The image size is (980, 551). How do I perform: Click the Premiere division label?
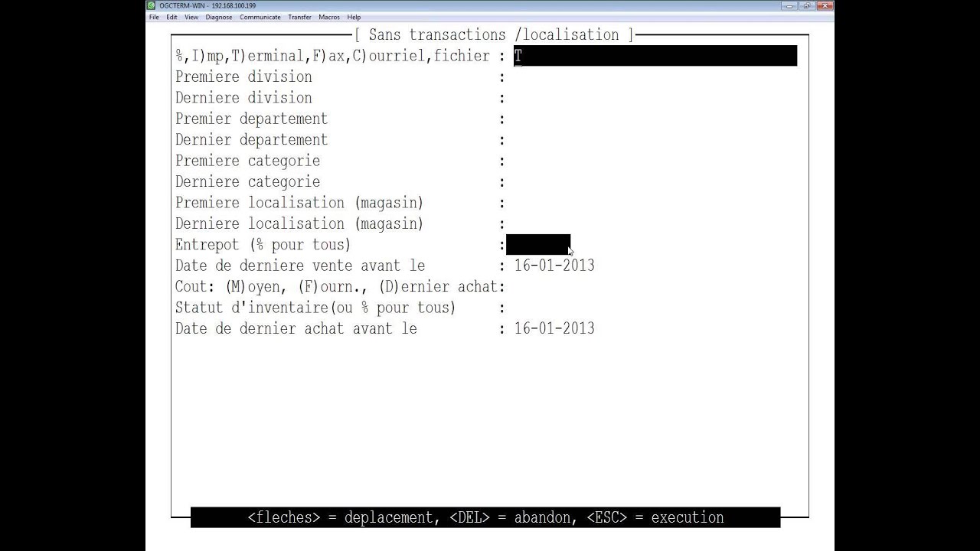coord(243,77)
